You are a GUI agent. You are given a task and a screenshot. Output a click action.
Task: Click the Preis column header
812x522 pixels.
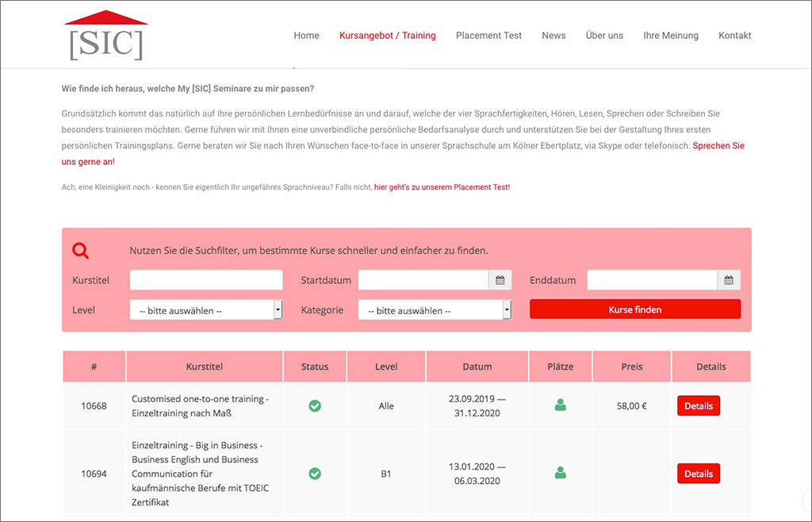click(632, 367)
